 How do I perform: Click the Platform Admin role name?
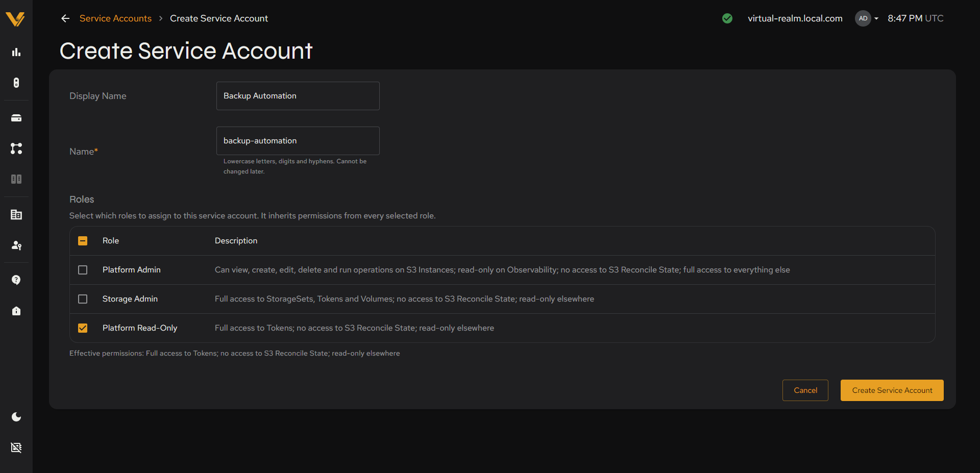pos(132,270)
